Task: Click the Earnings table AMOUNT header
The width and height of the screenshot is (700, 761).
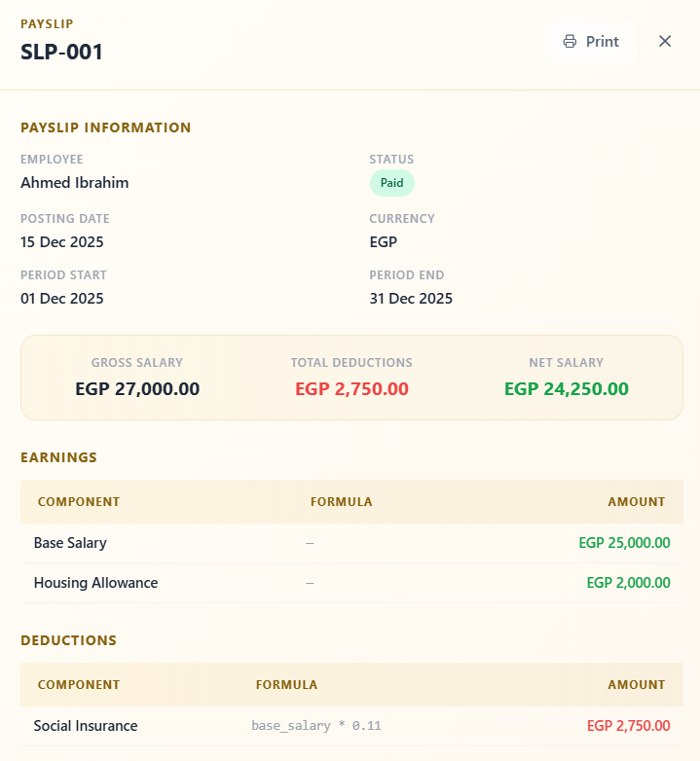Action: (x=637, y=502)
